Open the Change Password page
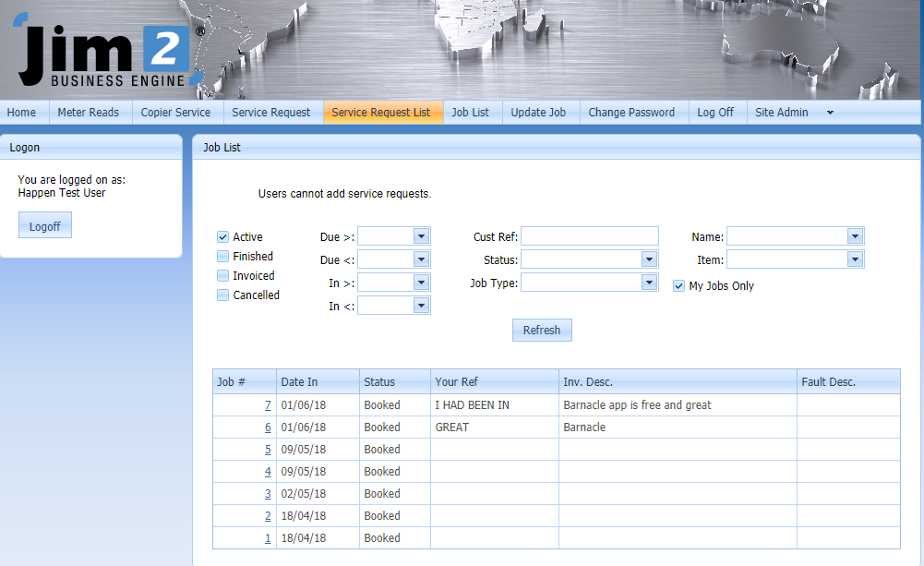This screenshot has width=924, height=566. [x=632, y=112]
